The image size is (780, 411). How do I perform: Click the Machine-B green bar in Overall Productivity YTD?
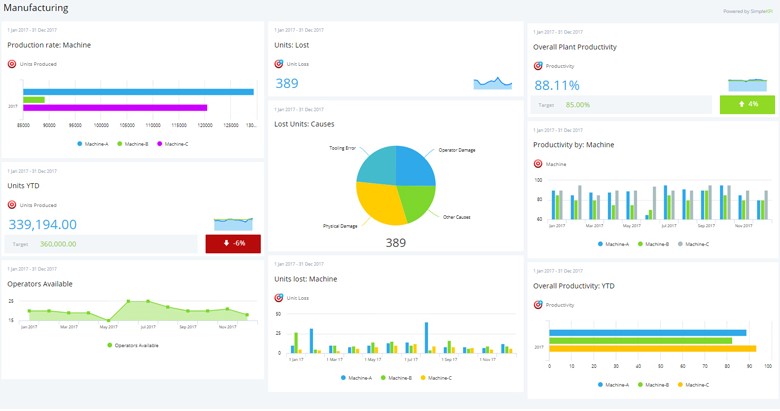(641, 341)
